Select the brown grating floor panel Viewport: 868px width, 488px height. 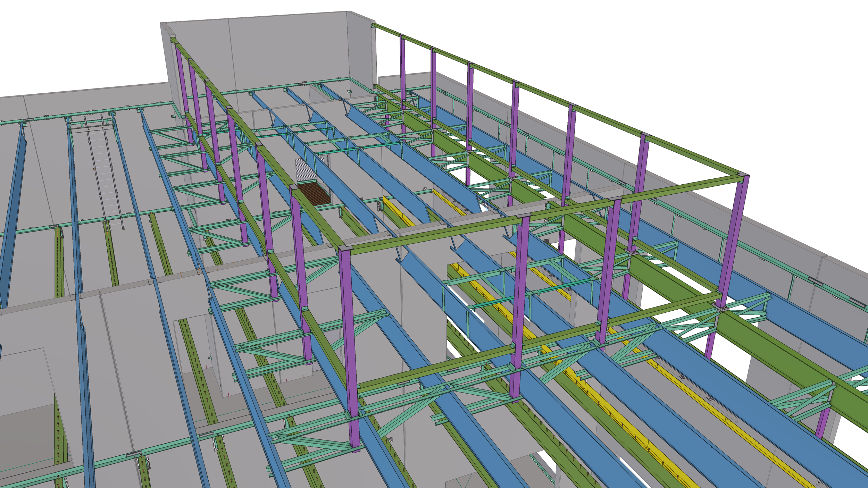[314, 194]
